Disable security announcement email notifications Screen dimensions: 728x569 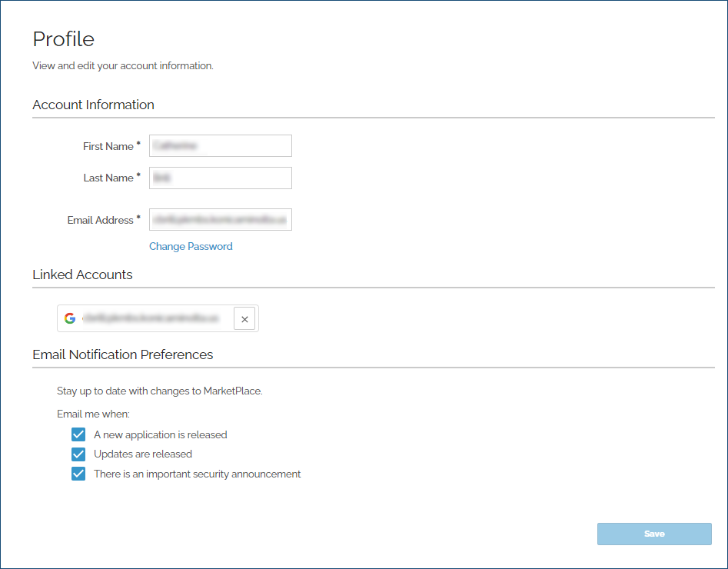point(78,474)
